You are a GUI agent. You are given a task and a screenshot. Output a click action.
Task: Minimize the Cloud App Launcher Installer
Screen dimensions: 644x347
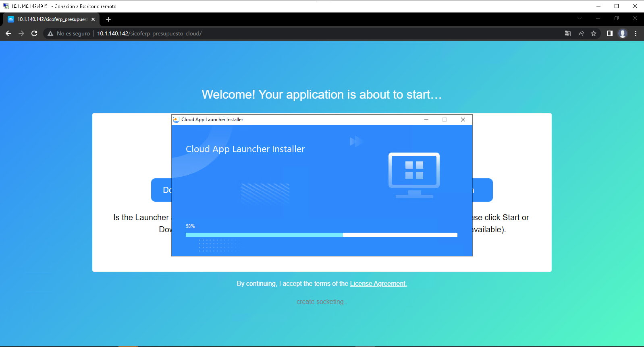(x=426, y=120)
